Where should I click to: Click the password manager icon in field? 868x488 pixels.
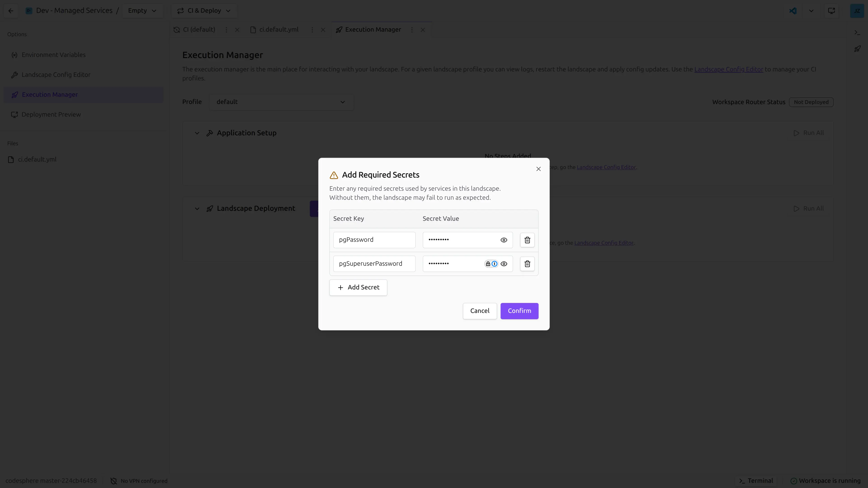point(494,264)
